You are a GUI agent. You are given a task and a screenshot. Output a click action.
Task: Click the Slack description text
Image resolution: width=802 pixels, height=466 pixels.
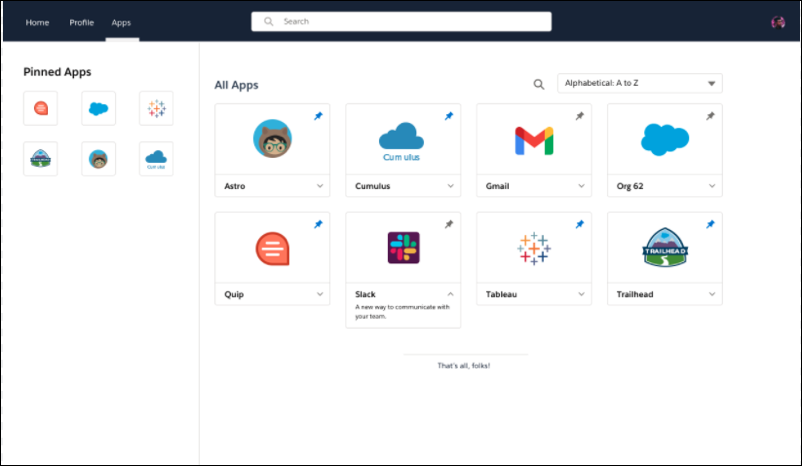[402, 312]
